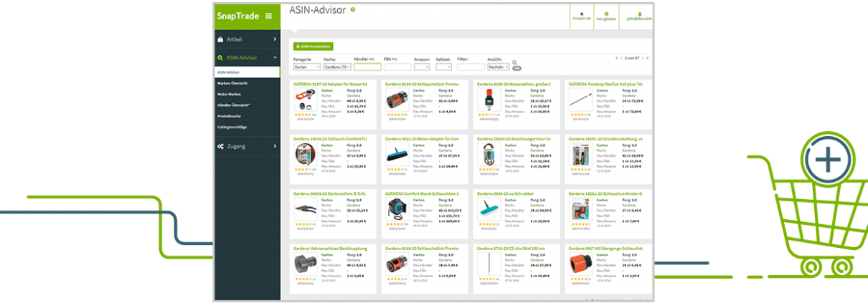This screenshot has width=868, height=303.
Task: Click the 0917-50 Übergangs-Schlauchstück thumbnail
Action: (x=580, y=264)
